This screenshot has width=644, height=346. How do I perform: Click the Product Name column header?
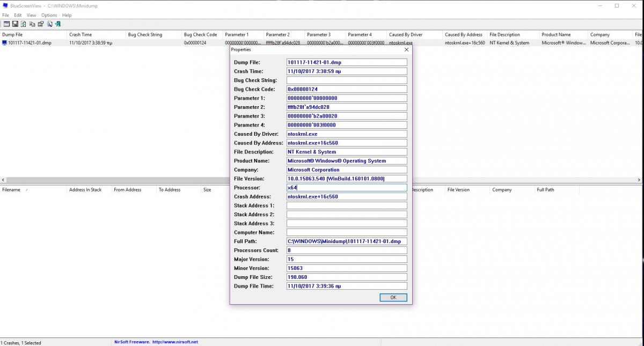563,34
